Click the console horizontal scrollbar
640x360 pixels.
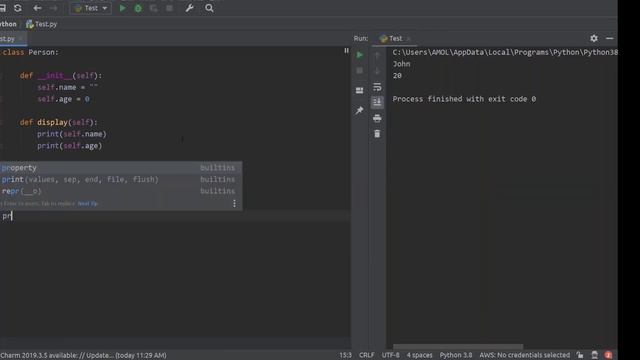(458, 347)
